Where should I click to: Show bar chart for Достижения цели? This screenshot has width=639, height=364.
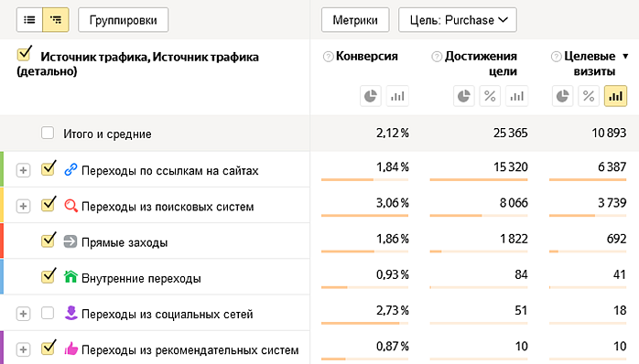516,96
